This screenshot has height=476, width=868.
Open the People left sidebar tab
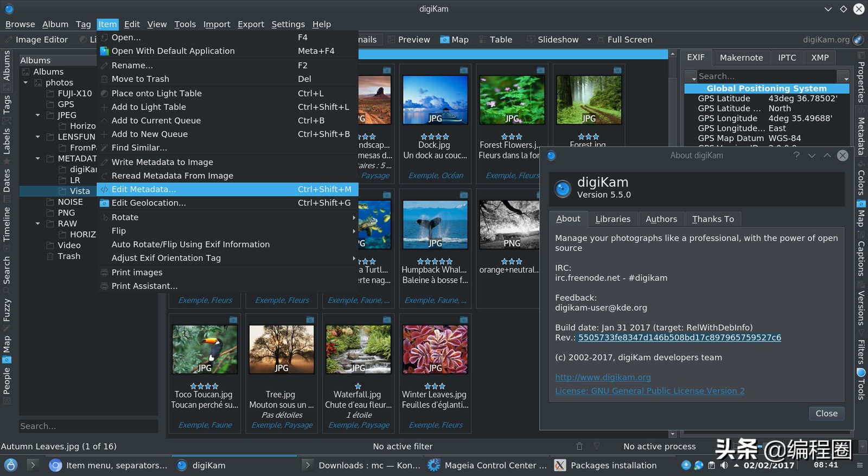pos(7,385)
